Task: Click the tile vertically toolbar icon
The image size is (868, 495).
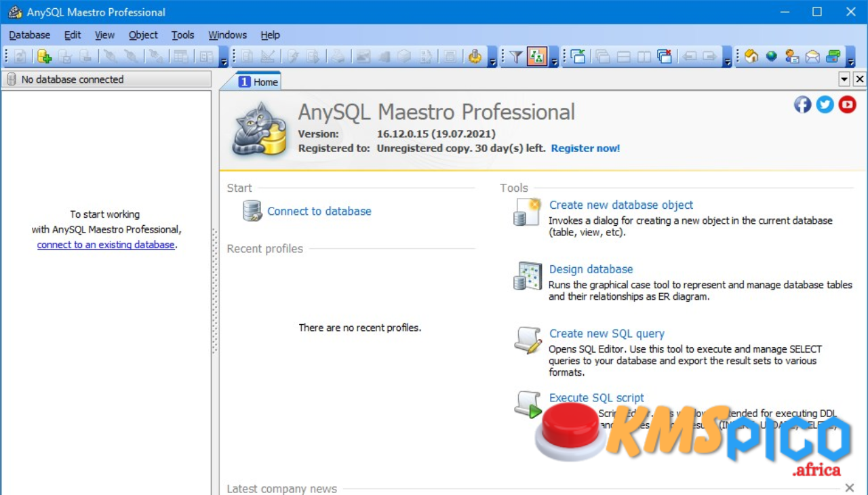Action: (x=644, y=57)
